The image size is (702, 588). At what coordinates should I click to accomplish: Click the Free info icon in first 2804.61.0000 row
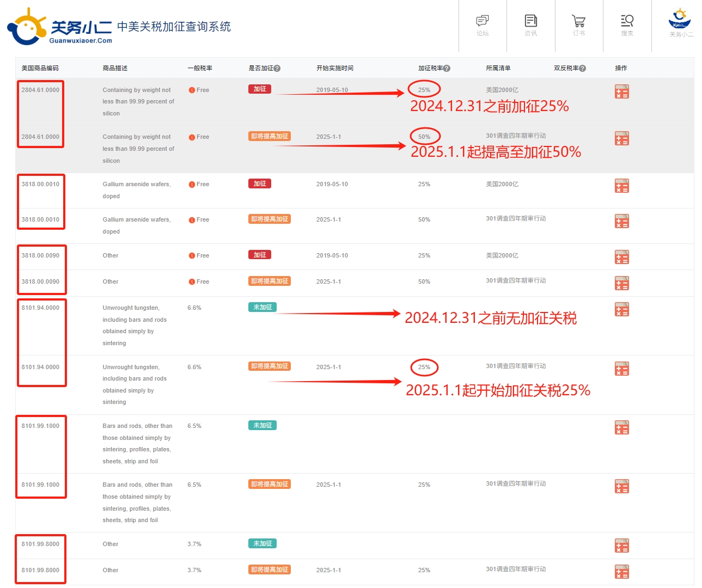(192, 90)
